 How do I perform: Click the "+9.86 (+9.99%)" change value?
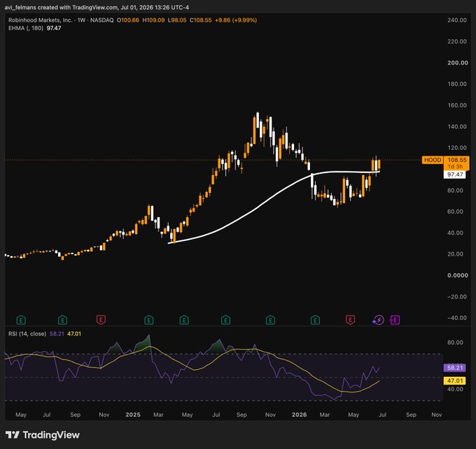(236, 20)
